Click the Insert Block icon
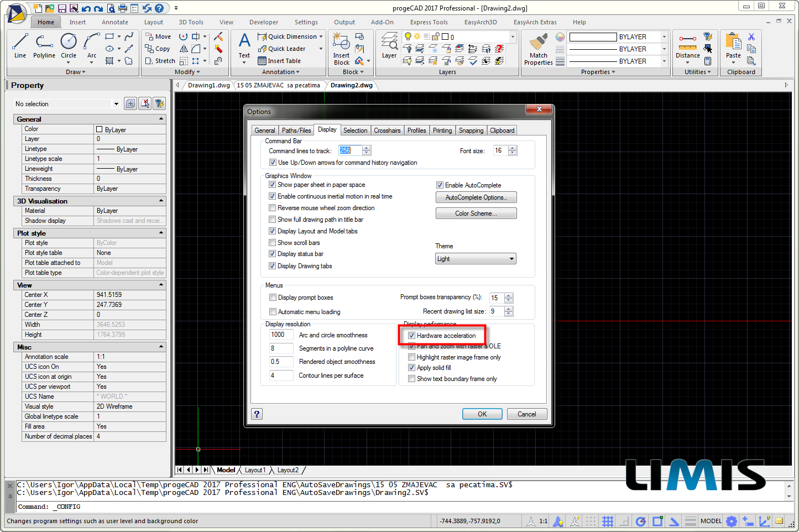Screen dimensions: 799x532 [341, 47]
